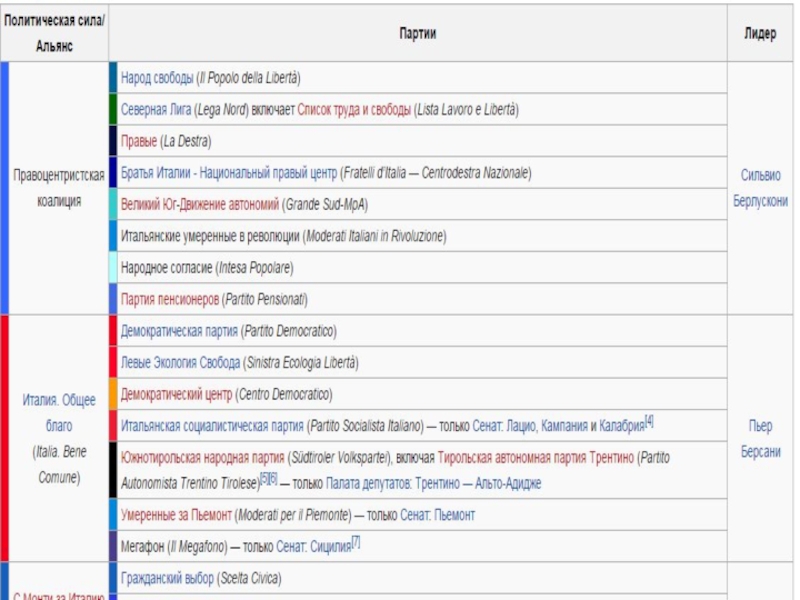Open the Палата депутатов link

click(369, 483)
